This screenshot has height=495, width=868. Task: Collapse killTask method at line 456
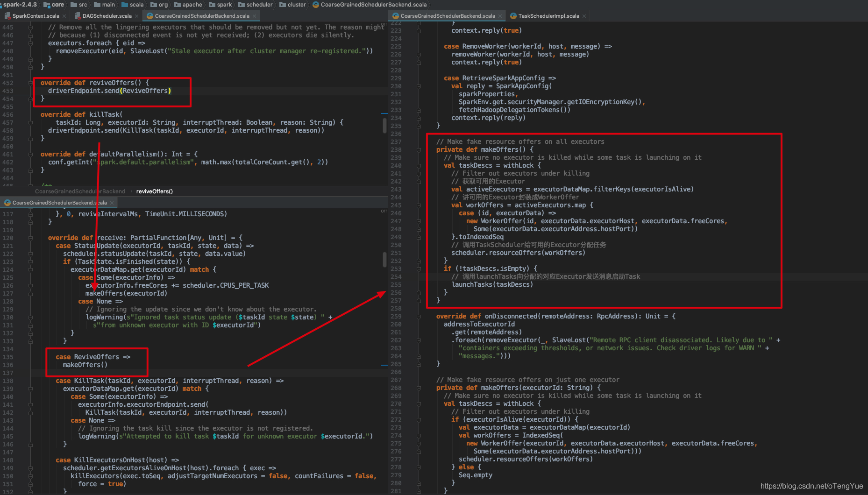(x=30, y=123)
